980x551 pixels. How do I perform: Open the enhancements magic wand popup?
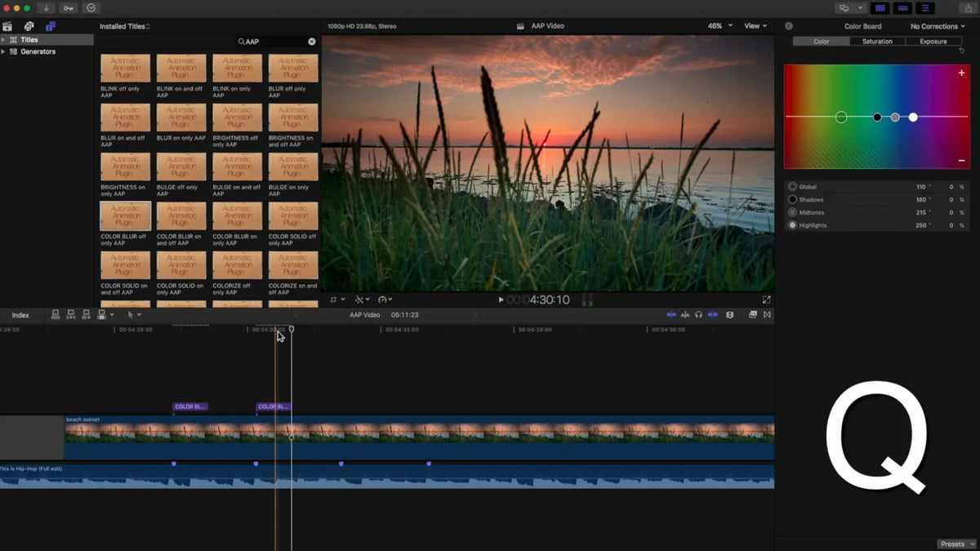click(x=362, y=300)
